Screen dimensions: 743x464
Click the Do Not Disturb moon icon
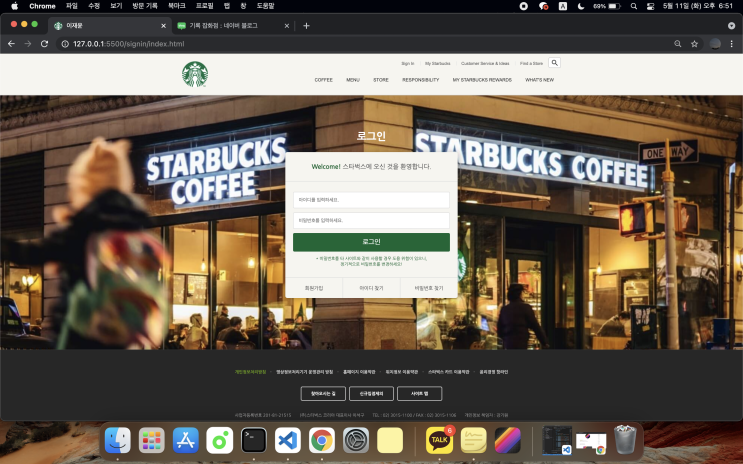pyautogui.click(x=581, y=6)
